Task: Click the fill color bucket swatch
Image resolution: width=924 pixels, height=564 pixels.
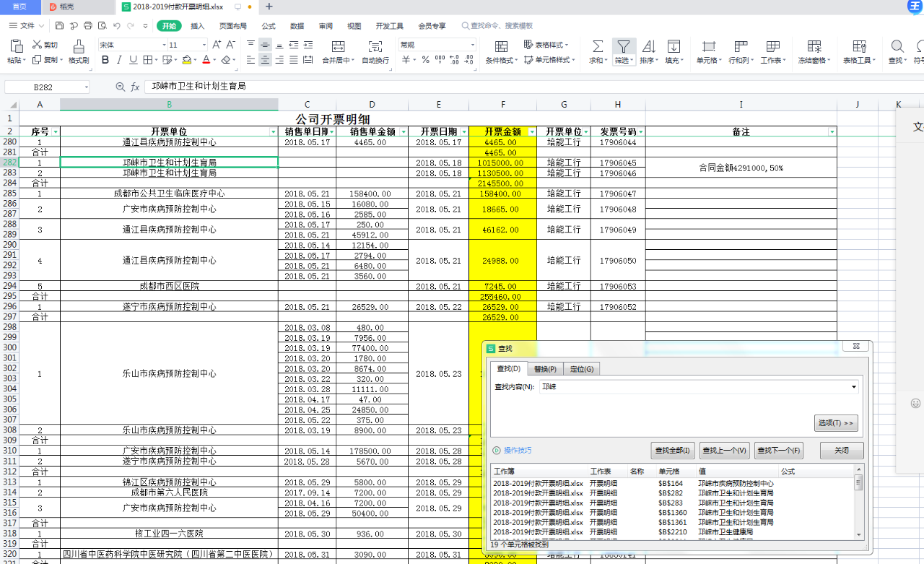Action: [187, 60]
